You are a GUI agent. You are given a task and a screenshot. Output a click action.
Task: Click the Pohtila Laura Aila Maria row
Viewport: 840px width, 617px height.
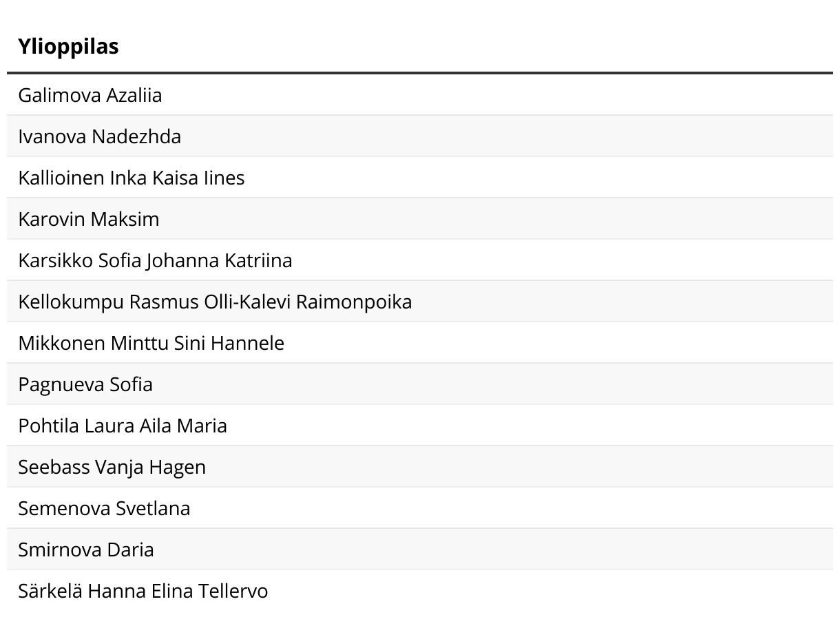[123, 426]
